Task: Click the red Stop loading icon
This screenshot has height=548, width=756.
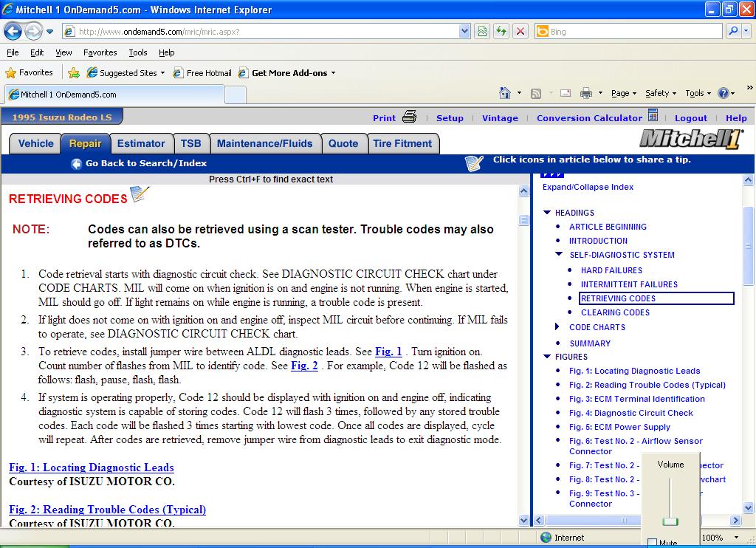Action: (x=520, y=31)
